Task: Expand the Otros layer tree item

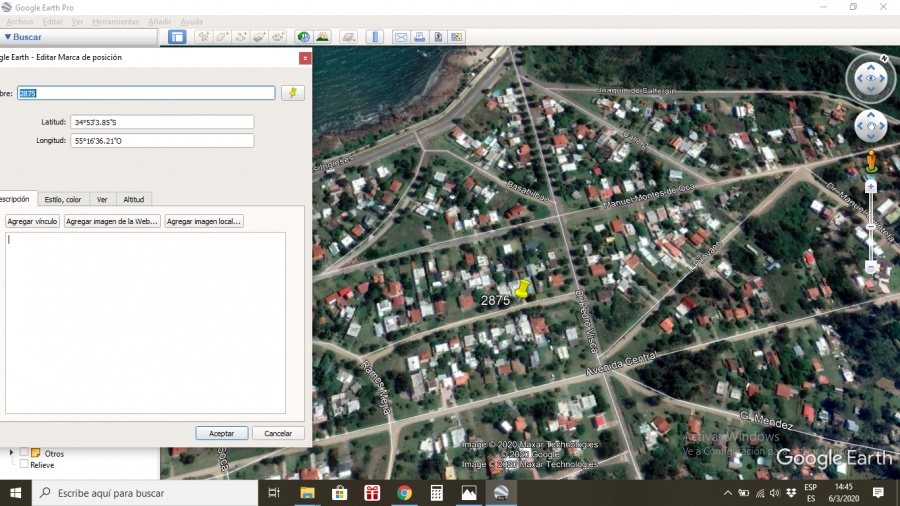Action: (11, 453)
